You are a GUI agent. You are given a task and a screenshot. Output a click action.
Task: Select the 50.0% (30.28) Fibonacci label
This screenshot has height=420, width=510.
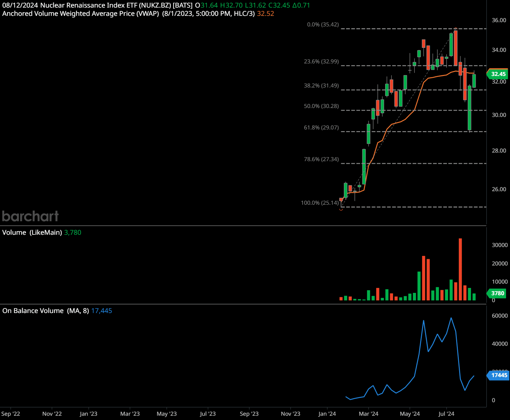click(x=321, y=106)
